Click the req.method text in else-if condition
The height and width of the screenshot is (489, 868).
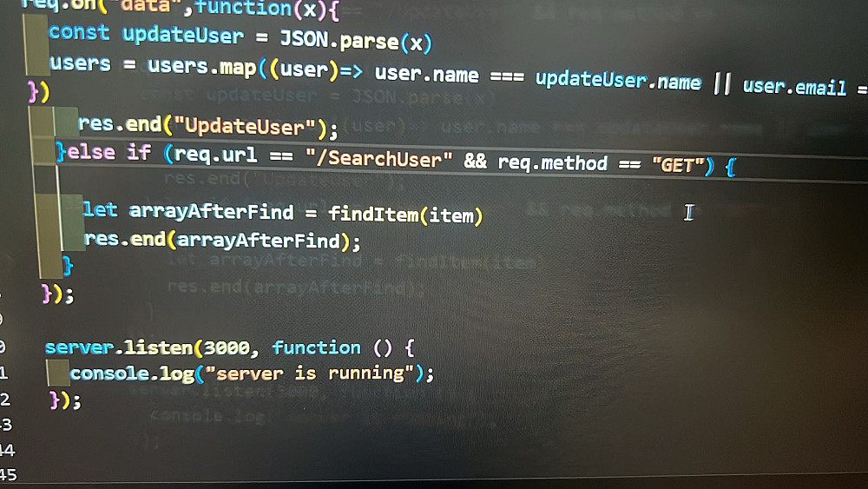tap(552, 162)
